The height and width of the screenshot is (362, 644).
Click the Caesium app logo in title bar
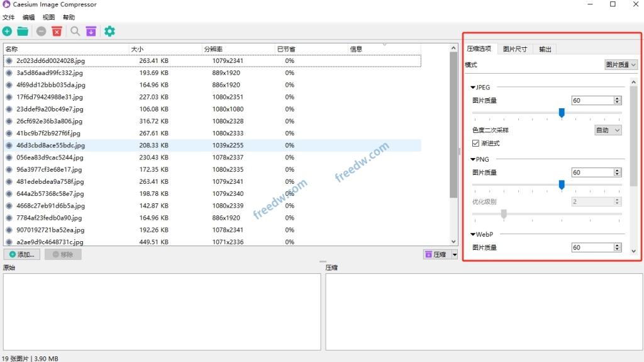(6, 4)
